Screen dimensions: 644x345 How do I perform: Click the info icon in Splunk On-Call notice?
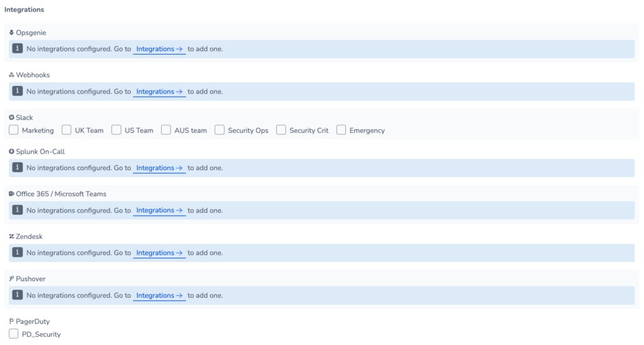click(x=17, y=167)
